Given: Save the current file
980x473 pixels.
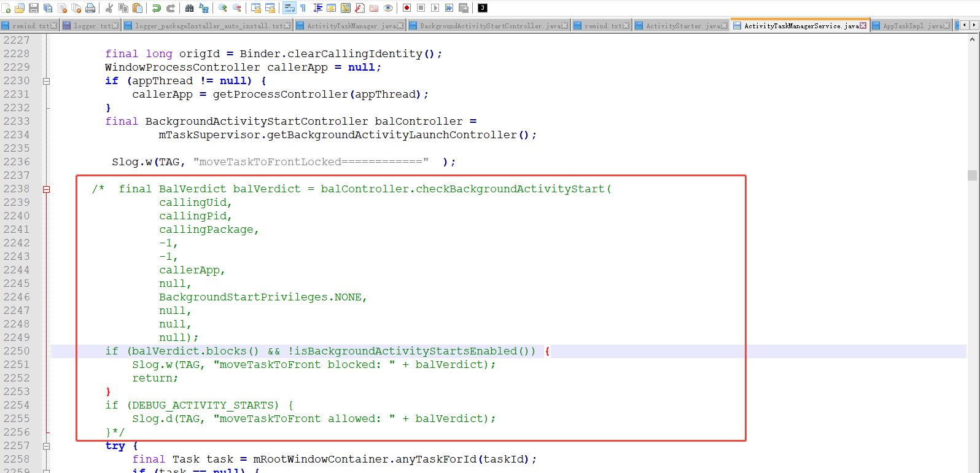Looking at the screenshot, I should pos(34,8).
